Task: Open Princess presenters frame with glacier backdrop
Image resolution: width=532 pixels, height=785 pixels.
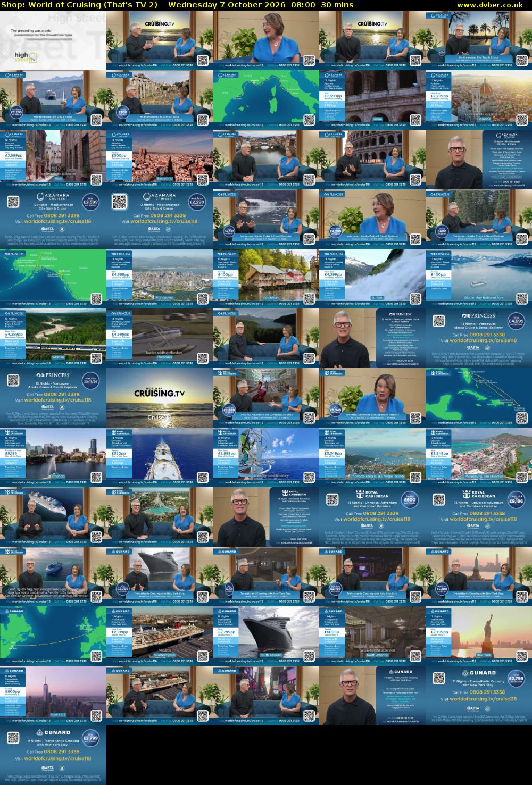Action: [266, 219]
